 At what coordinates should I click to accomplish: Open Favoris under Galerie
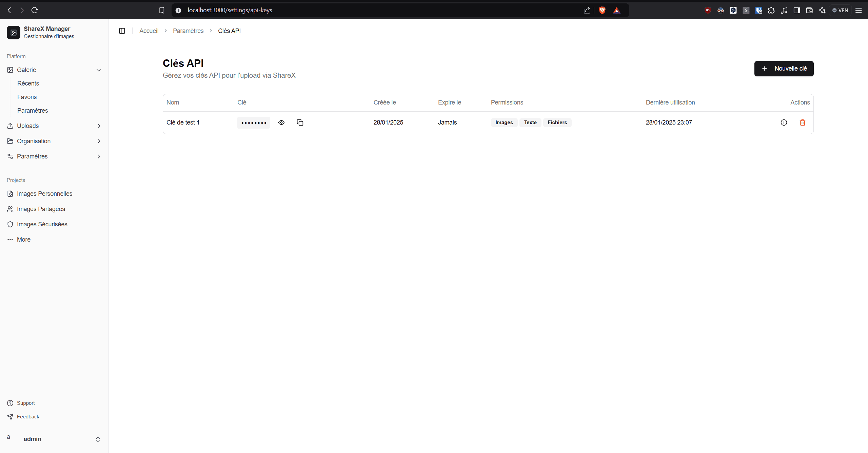click(x=27, y=97)
